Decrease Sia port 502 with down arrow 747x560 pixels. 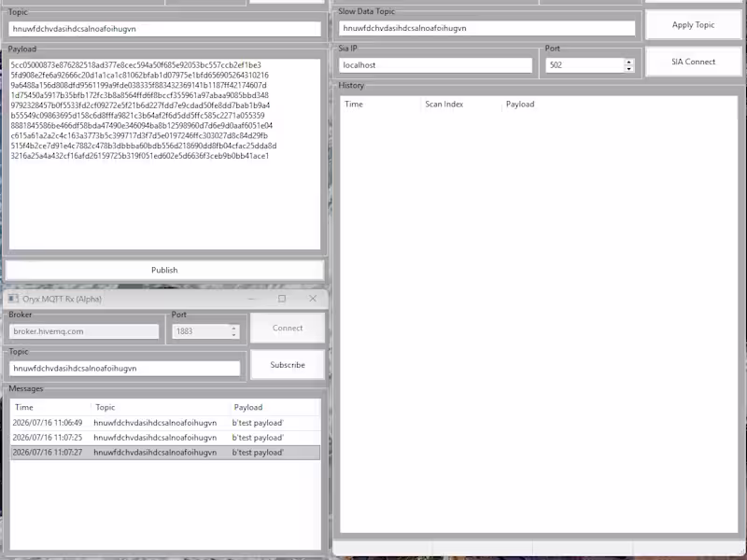coord(628,68)
